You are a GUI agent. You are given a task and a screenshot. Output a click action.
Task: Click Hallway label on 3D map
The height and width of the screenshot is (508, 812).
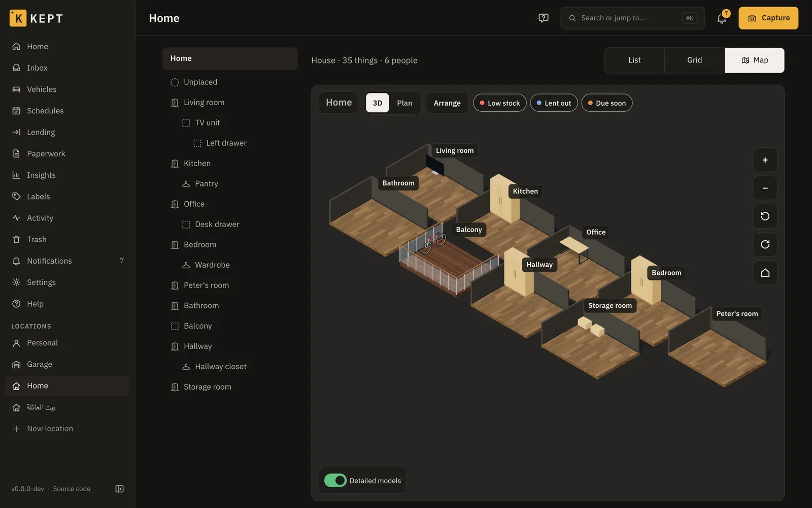pyautogui.click(x=539, y=265)
